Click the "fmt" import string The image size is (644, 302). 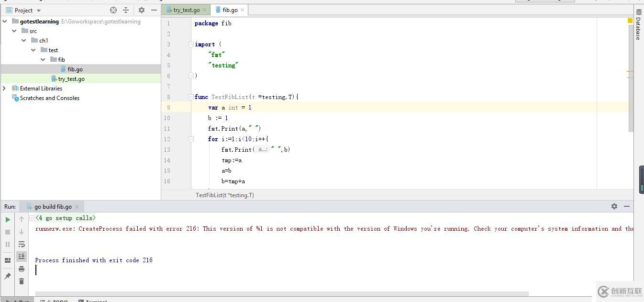pyautogui.click(x=217, y=55)
